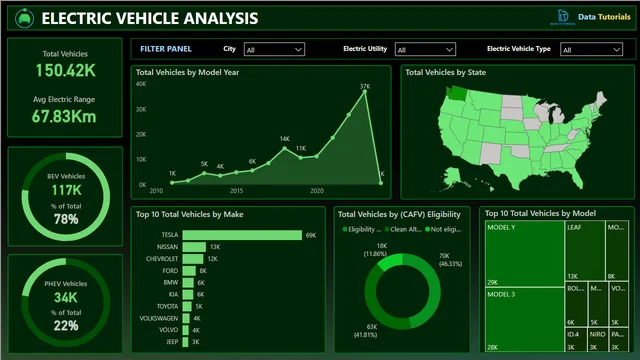Viewport: 640px width, 360px height.
Task: Click the FILTER PANEL label
Action: coord(166,49)
